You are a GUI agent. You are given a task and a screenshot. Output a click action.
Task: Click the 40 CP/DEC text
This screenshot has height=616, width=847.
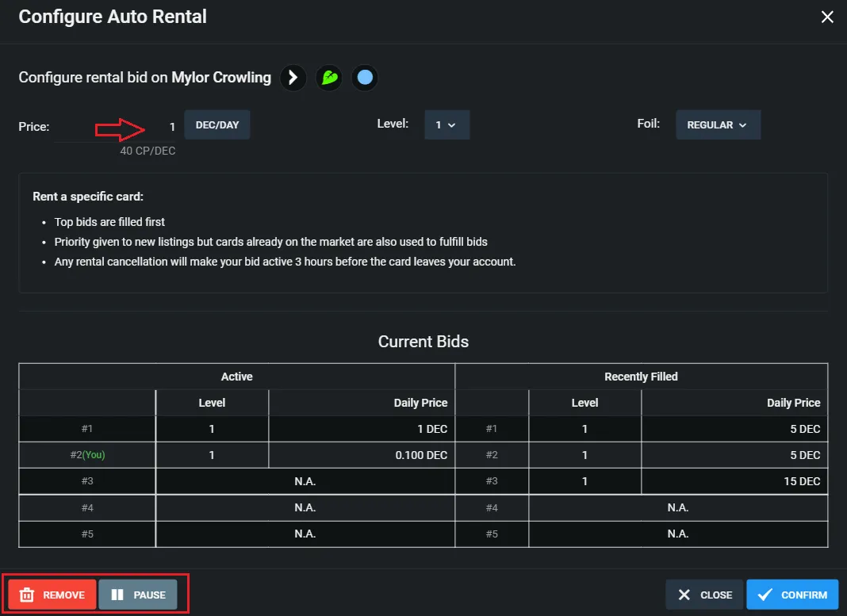click(148, 151)
